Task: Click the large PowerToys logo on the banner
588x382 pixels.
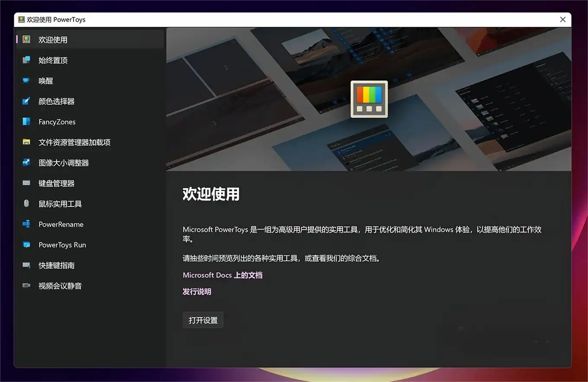Action: pyautogui.click(x=369, y=99)
